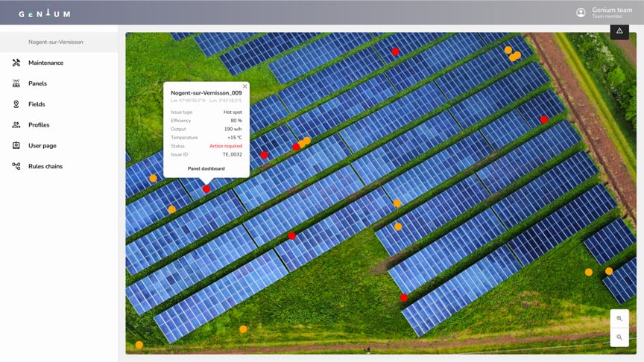
Task: Zoom out of the map
Action: click(x=619, y=337)
